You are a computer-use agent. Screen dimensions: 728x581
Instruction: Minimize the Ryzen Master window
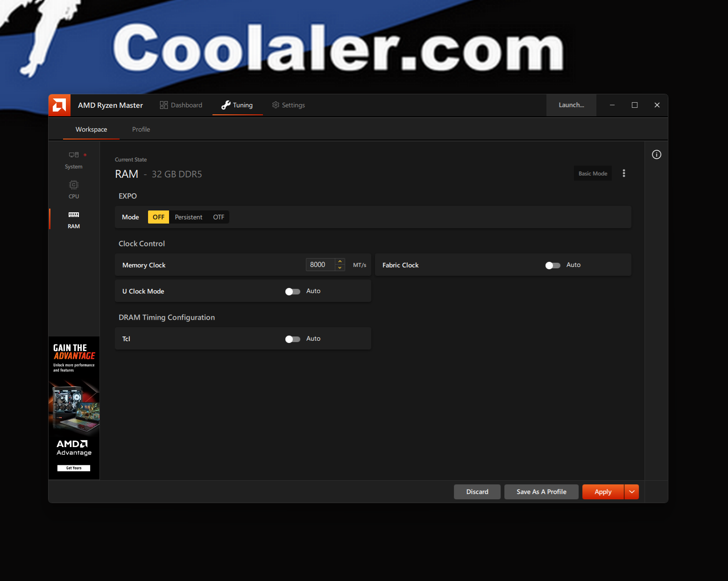612,105
